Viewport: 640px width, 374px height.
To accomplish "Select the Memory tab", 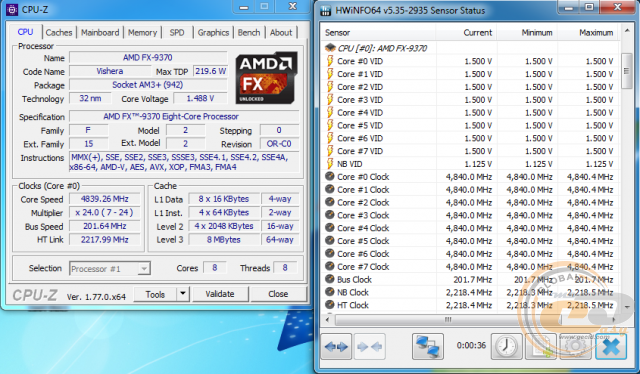I will [142, 33].
